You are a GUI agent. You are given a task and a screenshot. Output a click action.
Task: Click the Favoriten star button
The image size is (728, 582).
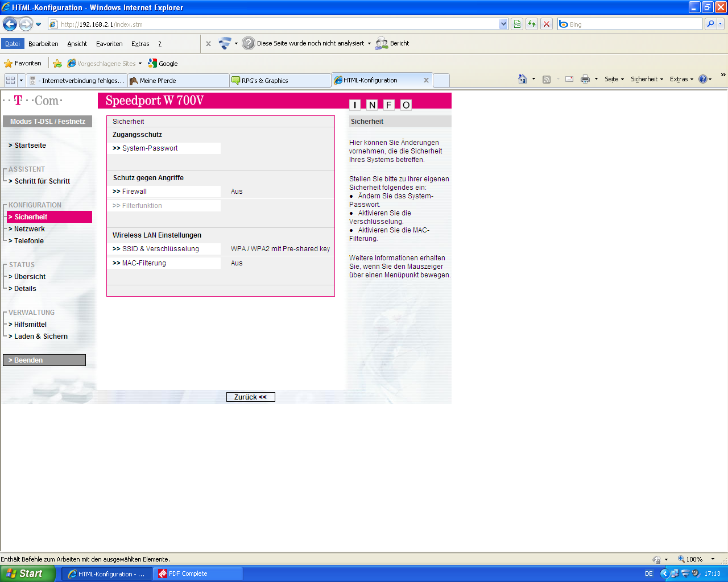[23, 63]
